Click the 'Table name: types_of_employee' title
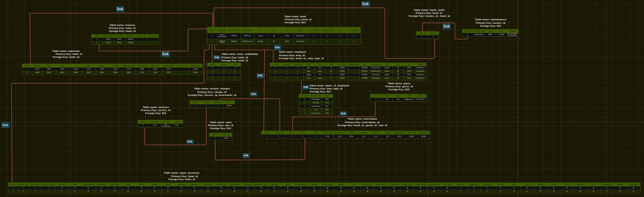 (x=330, y=86)
